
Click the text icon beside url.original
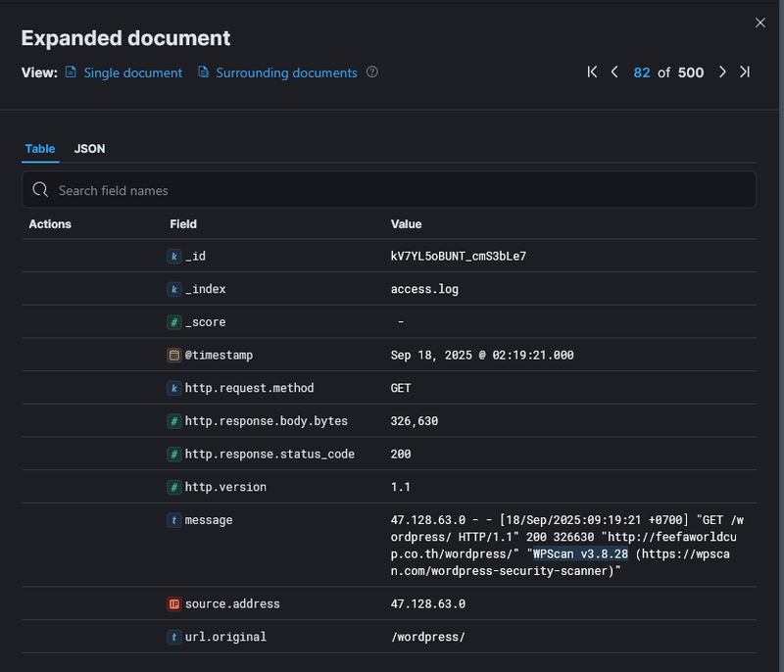173,637
